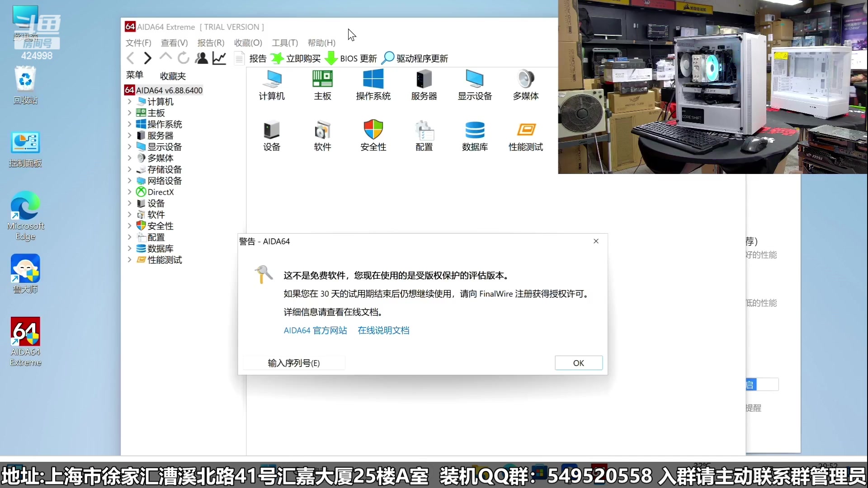Select the AIDA64 Extreme desktop shortcut

25,342
